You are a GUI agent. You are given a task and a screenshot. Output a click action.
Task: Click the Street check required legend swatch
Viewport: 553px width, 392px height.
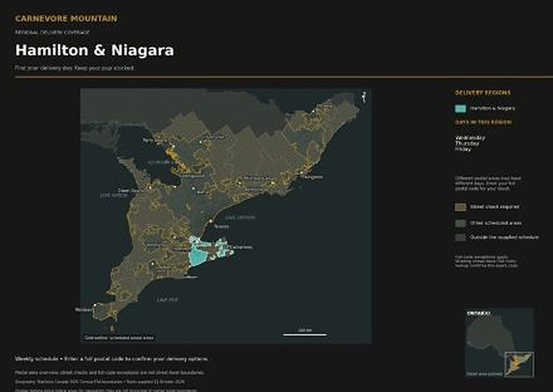point(460,207)
